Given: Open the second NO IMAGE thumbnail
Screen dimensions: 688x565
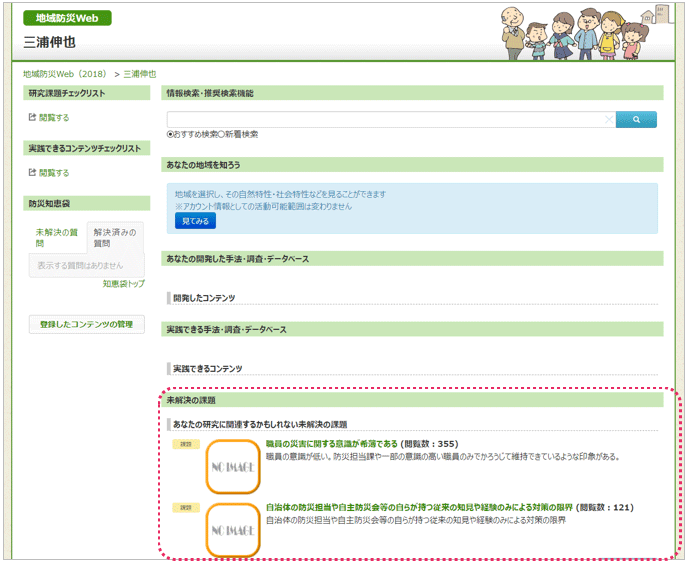Looking at the screenshot, I should [x=233, y=530].
